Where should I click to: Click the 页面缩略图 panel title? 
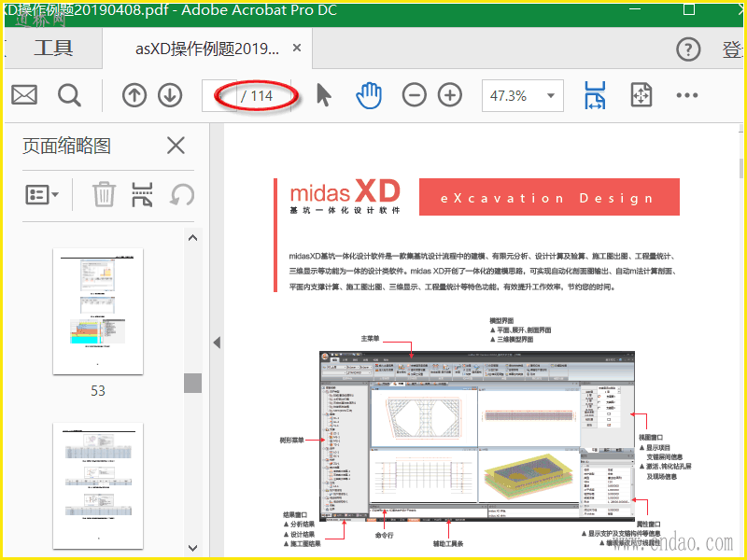(66, 146)
